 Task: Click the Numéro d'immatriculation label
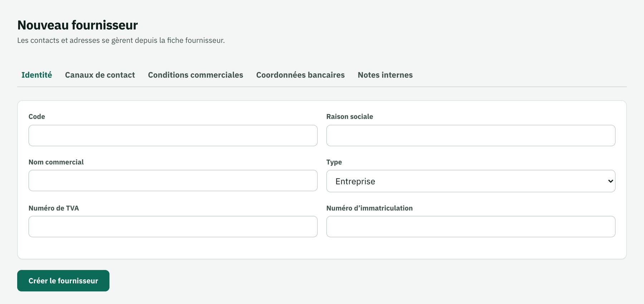coord(370,208)
